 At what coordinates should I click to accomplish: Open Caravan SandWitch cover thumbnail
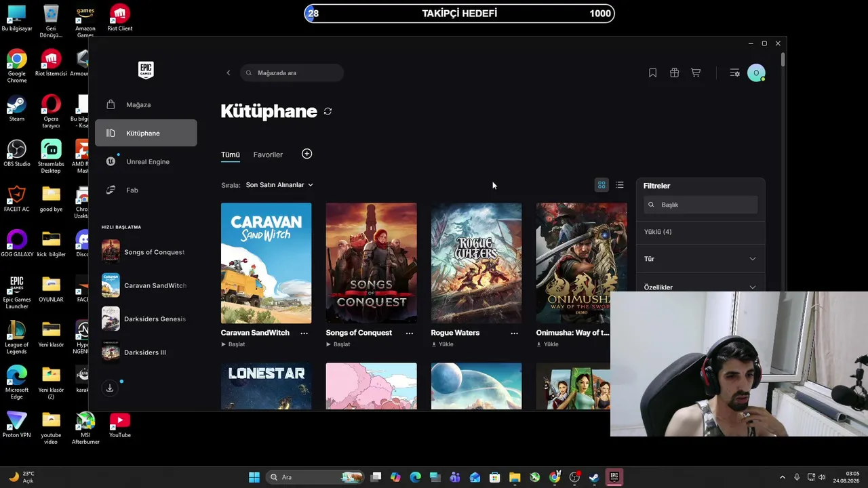click(266, 263)
